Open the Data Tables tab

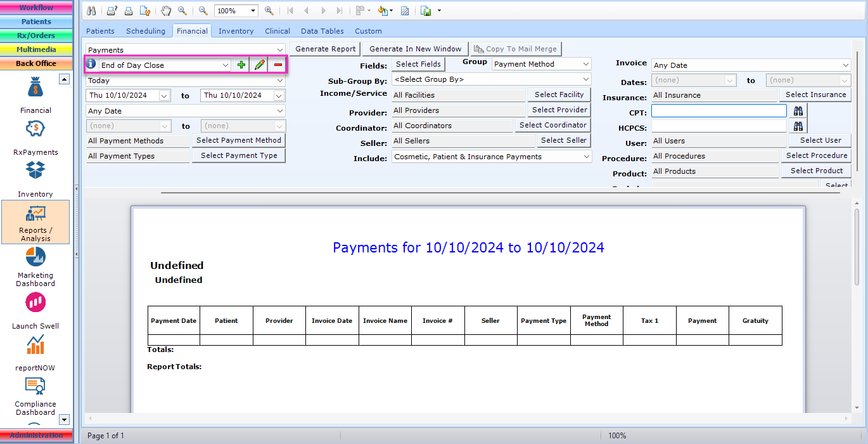pos(322,30)
